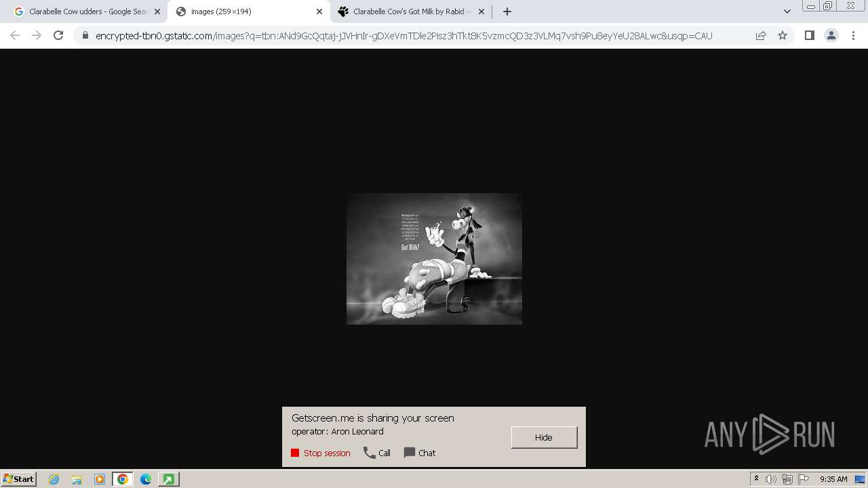Click the operator: Aron Leonard text

pyautogui.click(x=338, y=432)
